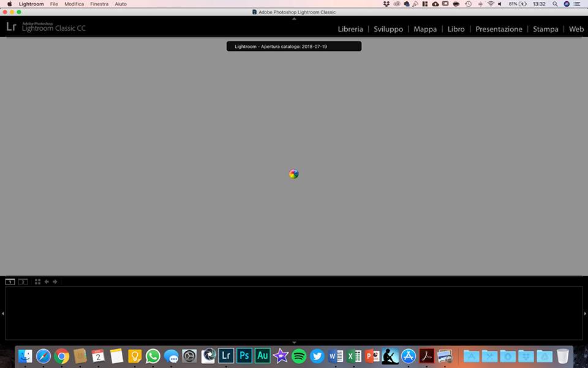Image resolution: width=588 pixels, height=368 pixels.
Task: Switch to the Libro module
Action: point(456,29)
